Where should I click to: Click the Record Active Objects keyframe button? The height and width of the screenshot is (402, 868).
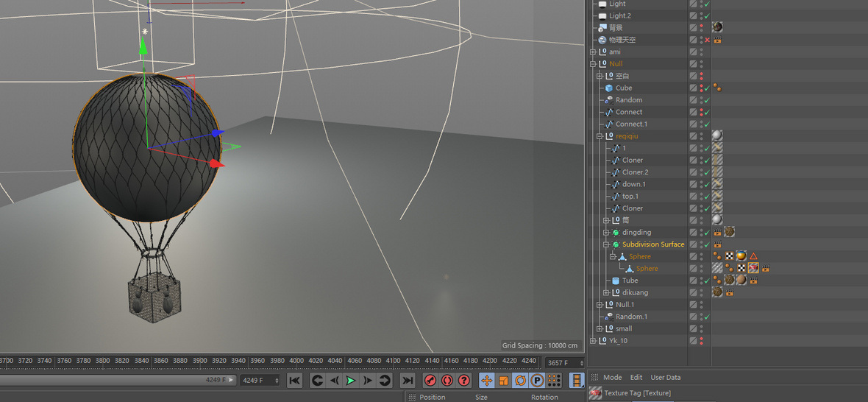(x=430, y=380)
